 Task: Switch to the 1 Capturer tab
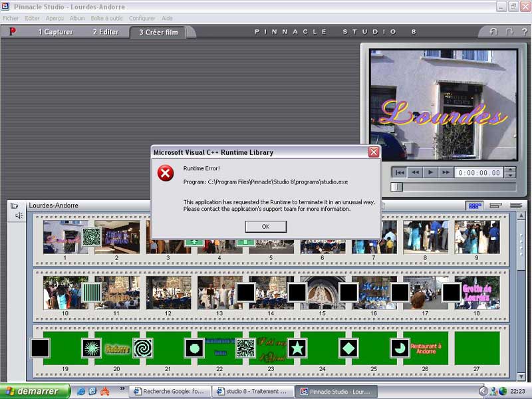[x=55, y=32]
